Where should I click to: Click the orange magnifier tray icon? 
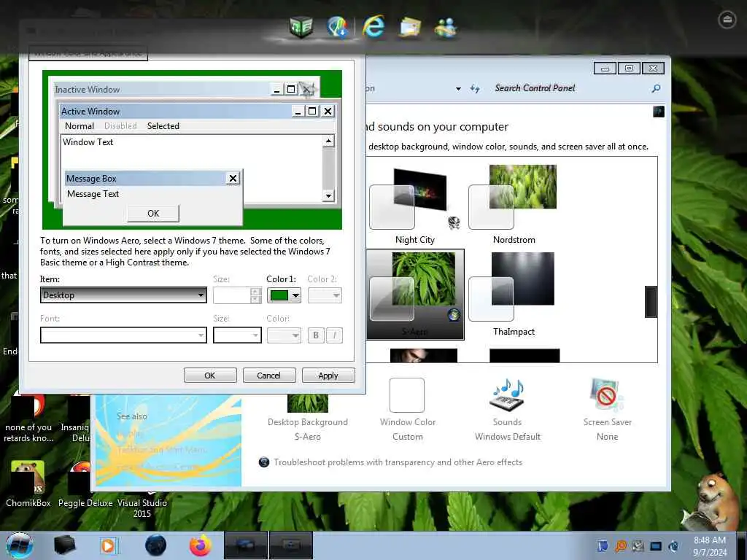(621, 546)
